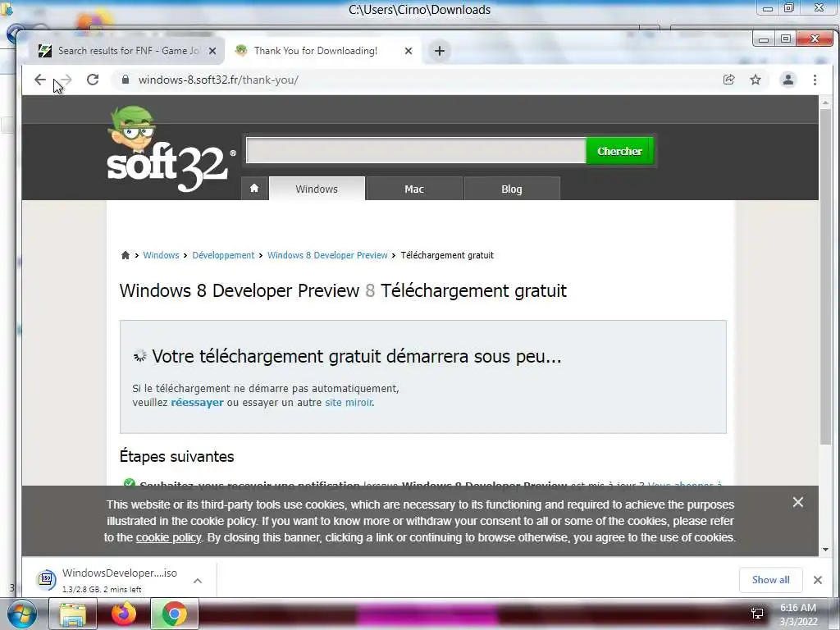Click the network tray icon

point(757,614)
